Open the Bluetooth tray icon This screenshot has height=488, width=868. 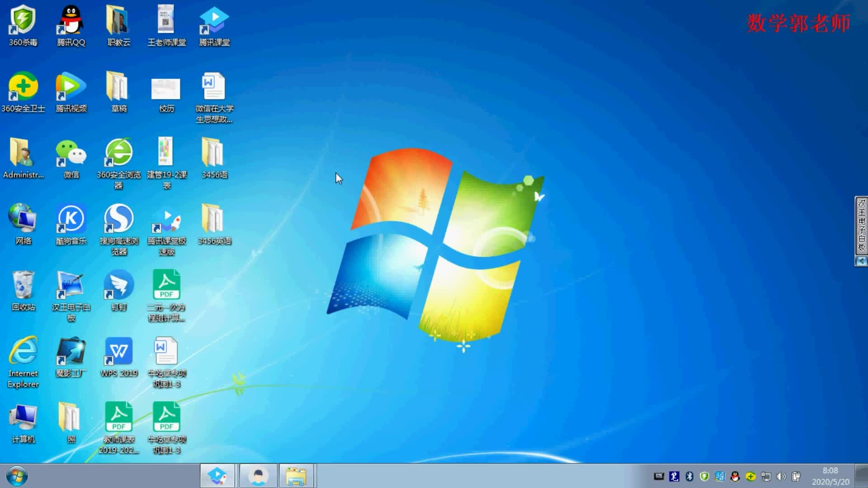(689, 476)
